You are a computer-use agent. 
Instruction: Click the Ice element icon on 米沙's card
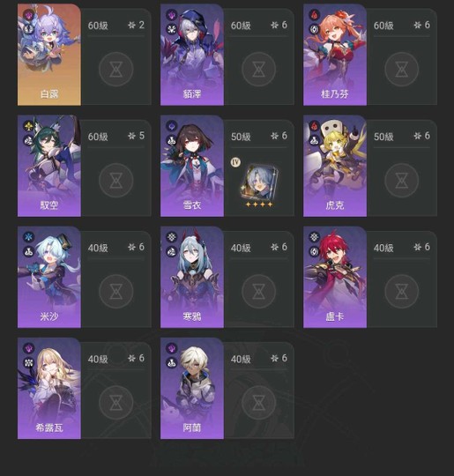28,237
